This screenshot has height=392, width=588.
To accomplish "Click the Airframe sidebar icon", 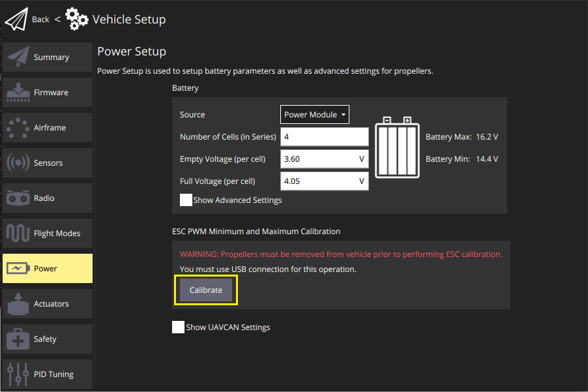I will pos(18,127).
